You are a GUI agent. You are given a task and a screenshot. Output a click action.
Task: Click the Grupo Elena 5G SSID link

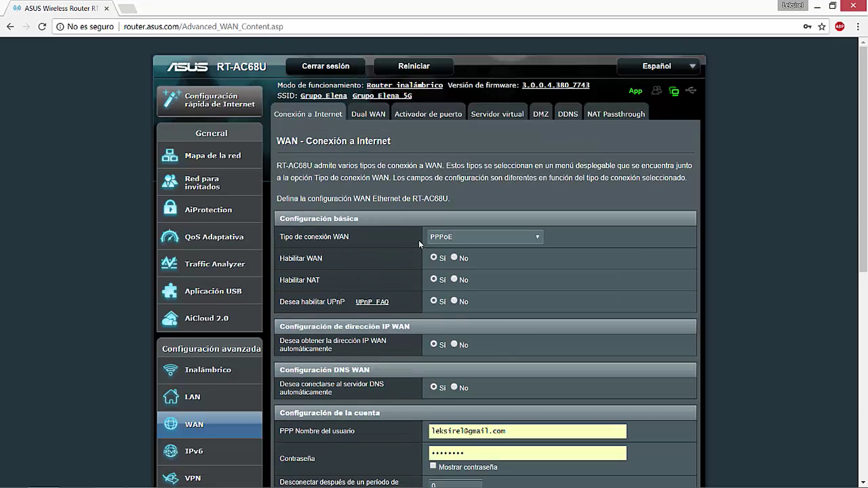pyautogui.click(x=383, y=96)
